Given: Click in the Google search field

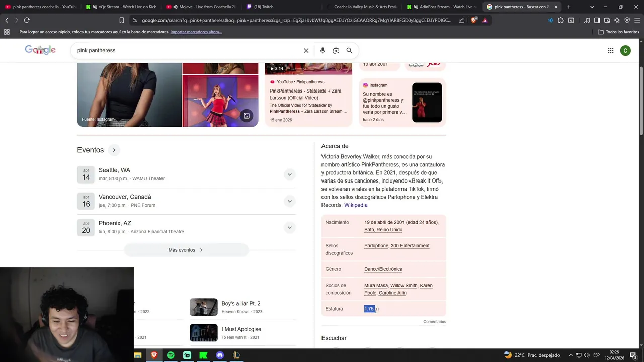Looking at the screenshot, I should [x=186, y=50].
